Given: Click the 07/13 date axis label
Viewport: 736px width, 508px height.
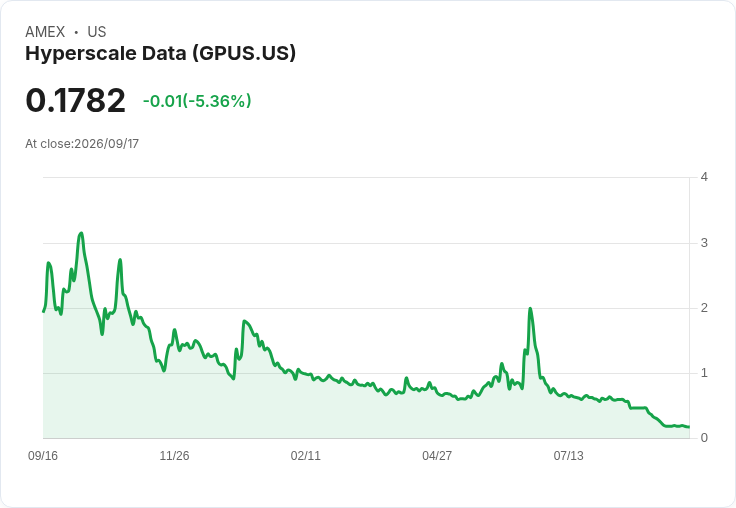Looking at the screenshot, I should [568, 455].
